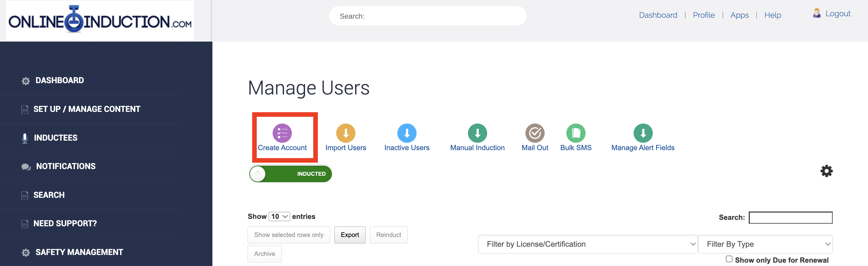Open the Profile top link
This screenshot has width=868, height=266.
pyautogui.click(x=704, y=15)
